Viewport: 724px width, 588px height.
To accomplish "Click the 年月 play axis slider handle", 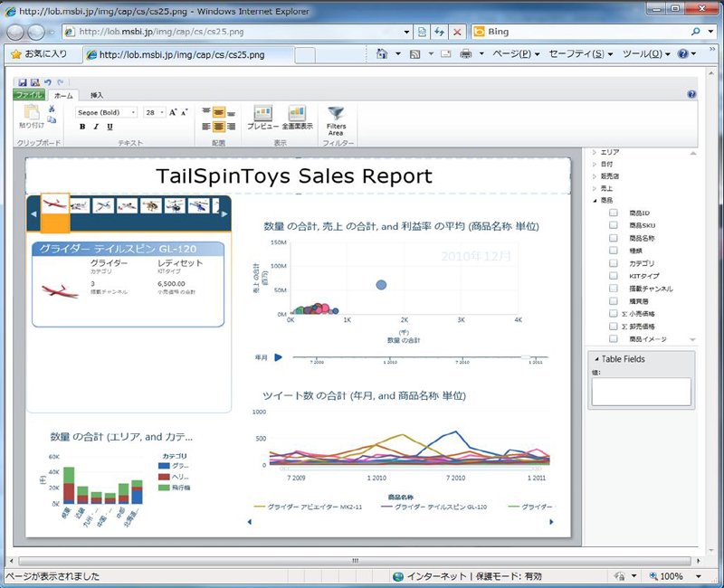I will (x=526, y=357).
